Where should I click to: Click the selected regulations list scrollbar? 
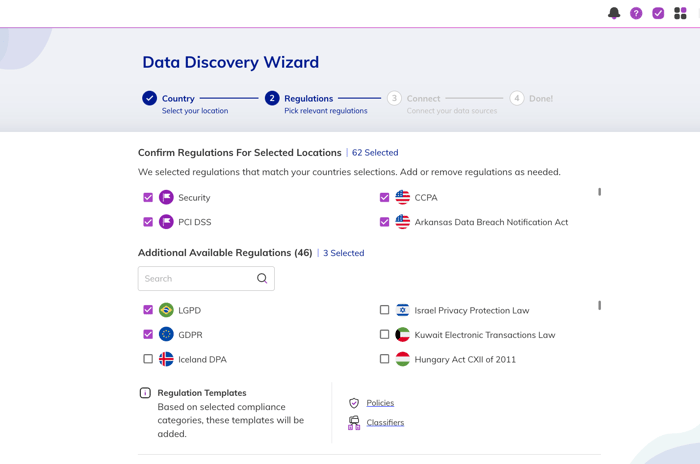tap(599, 192)
